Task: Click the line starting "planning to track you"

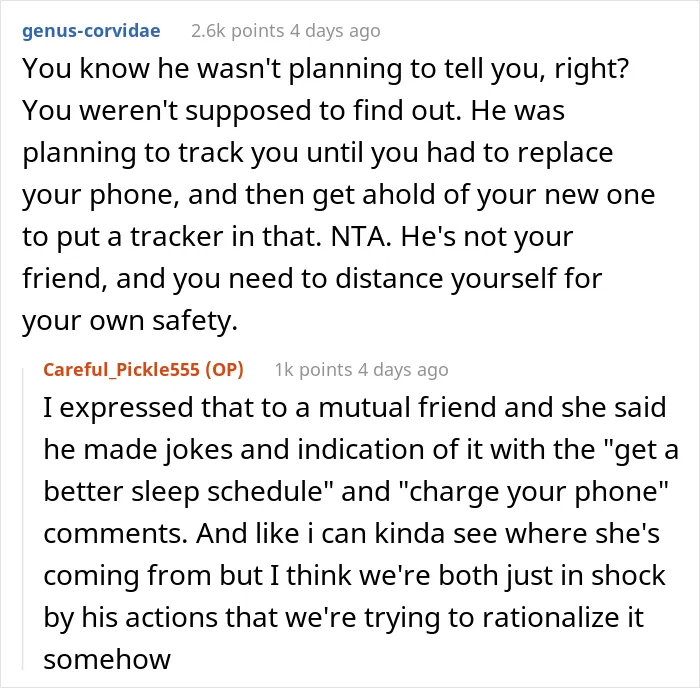Action: (317, 153)
